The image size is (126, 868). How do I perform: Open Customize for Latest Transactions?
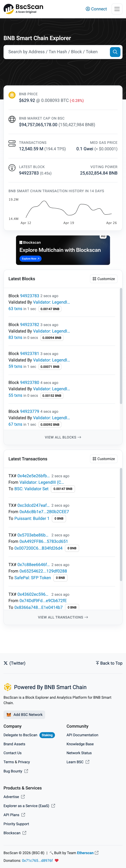104,459
